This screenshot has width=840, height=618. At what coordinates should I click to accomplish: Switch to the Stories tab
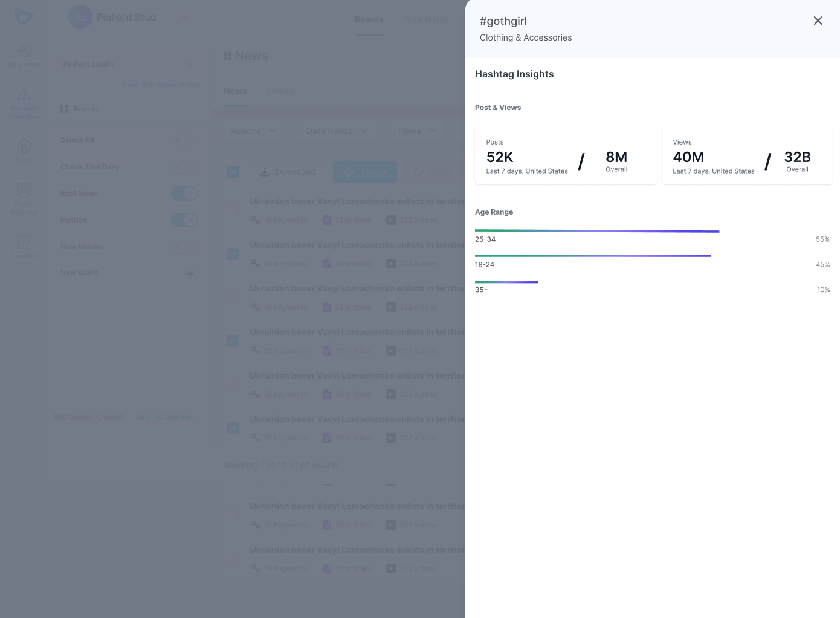coord(280,91)
